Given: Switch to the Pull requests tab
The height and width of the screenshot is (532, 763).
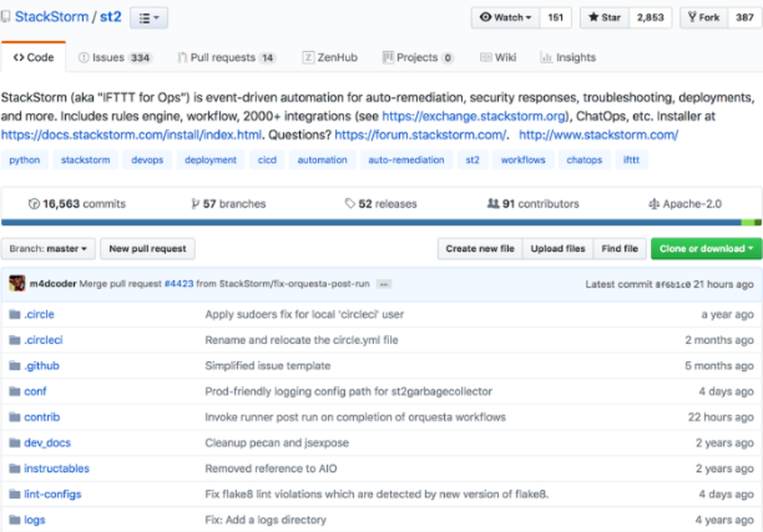Looking at the screenshot, I should click(227, 57).
